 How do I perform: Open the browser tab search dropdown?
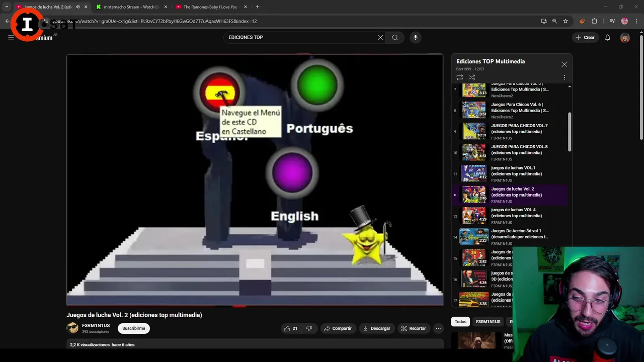click(x=7, y=7)
